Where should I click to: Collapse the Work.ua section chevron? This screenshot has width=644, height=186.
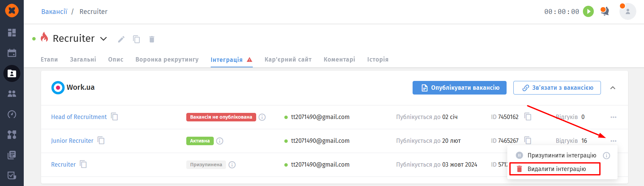(x=613, y=88)
